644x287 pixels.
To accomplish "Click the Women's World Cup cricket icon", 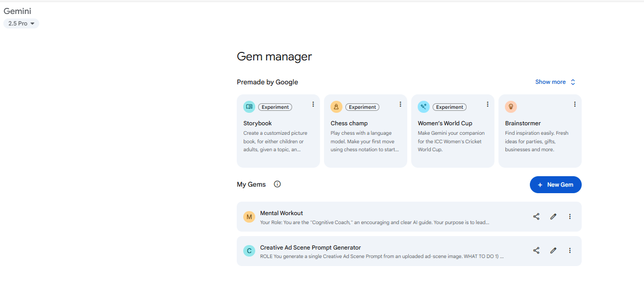I will [424, 107].
